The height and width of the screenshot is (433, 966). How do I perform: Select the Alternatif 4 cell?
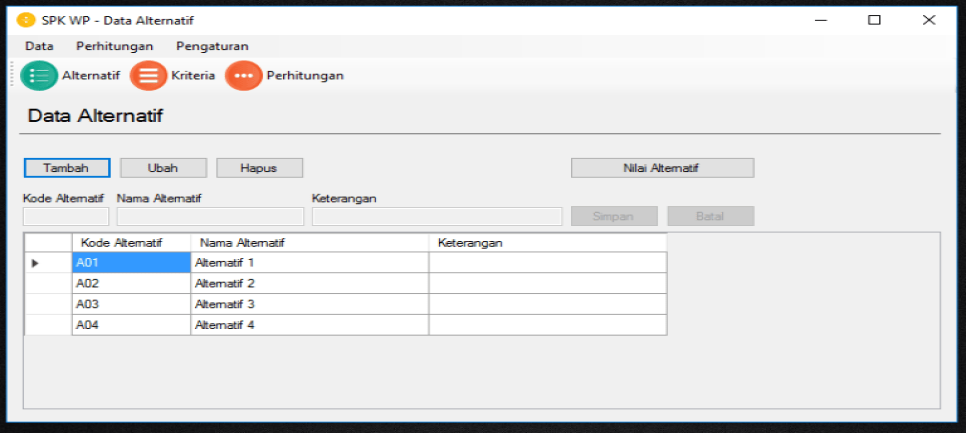click(310, 325)
